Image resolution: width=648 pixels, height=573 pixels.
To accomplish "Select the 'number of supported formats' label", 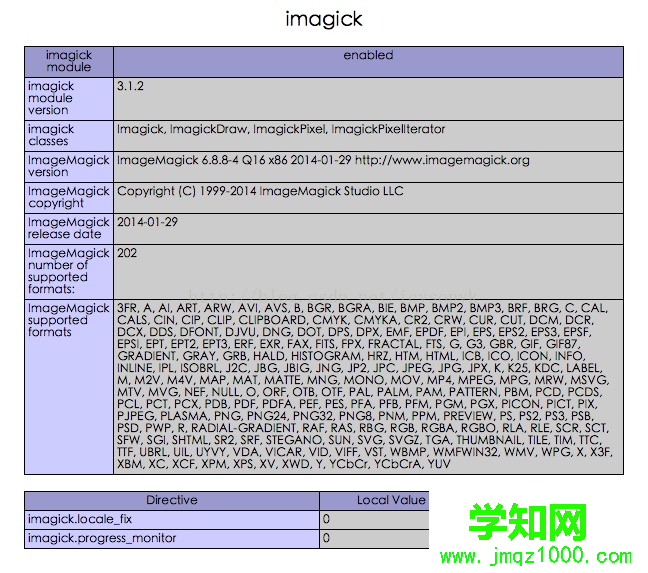I will click(x=69, y=271).
